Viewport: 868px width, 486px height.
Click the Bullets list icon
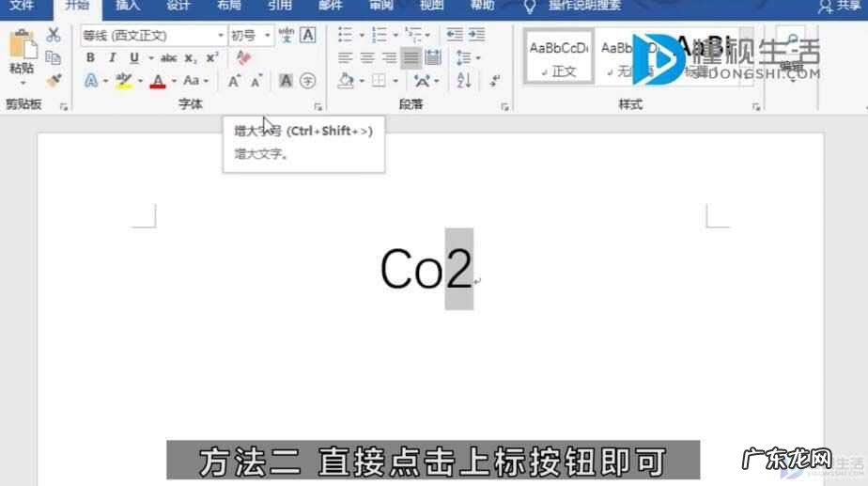[x=345, y=35]
